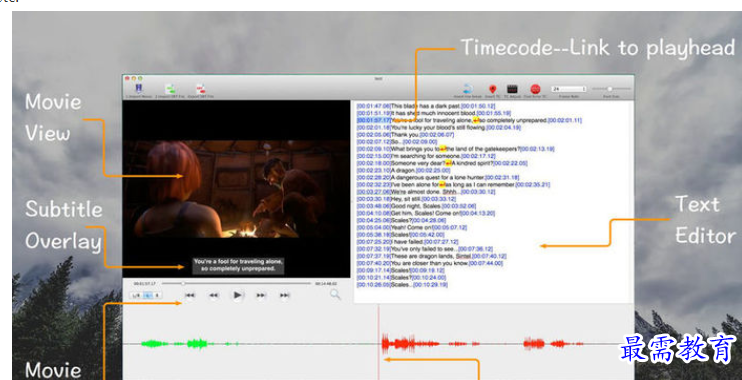The image size is (742, 380).
Task: Click text "Yeah! Come on!"
Action: point(412,227)
